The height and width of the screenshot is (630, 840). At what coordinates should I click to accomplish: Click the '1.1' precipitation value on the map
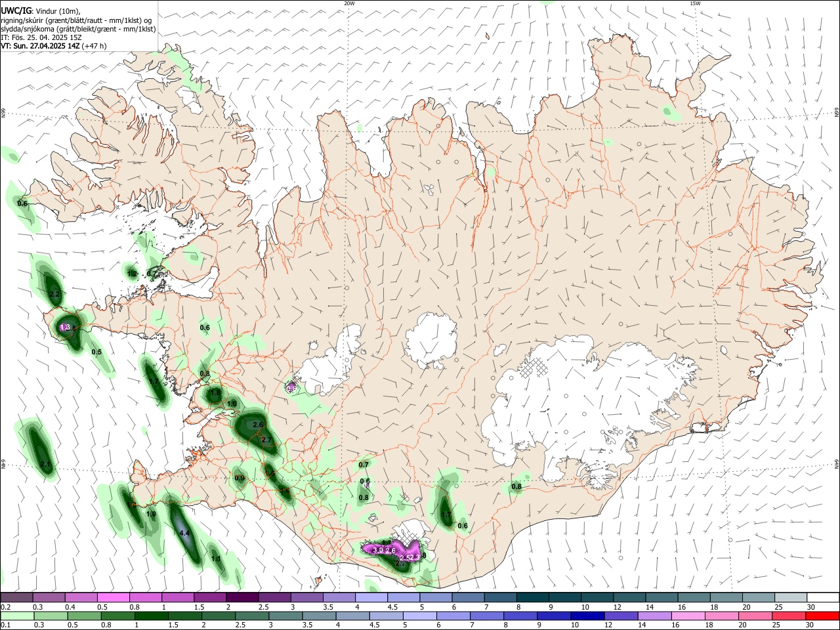216,558
